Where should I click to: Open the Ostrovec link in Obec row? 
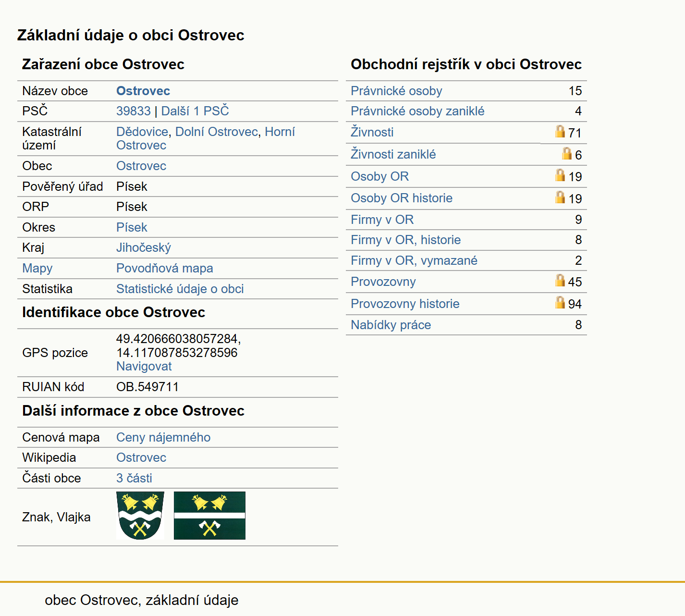141,166
